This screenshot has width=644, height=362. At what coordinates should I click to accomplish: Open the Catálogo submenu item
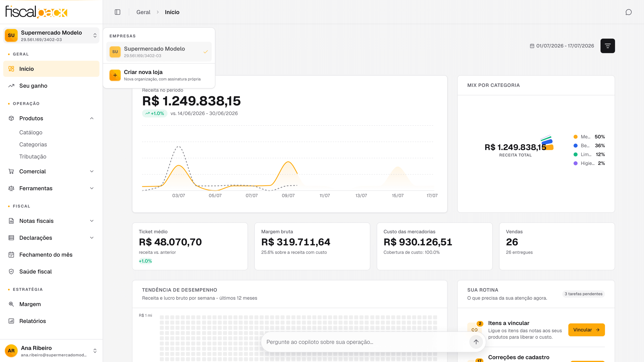point(31,132)
